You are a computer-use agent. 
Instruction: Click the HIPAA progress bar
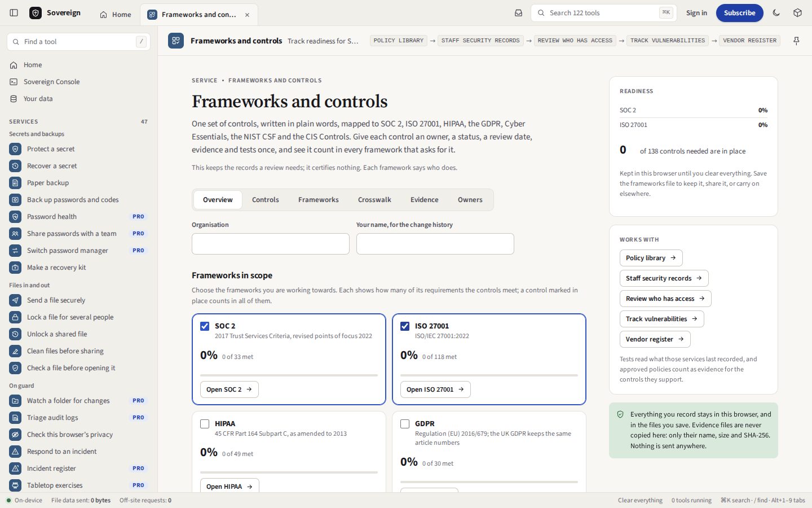tap(289, 472)
